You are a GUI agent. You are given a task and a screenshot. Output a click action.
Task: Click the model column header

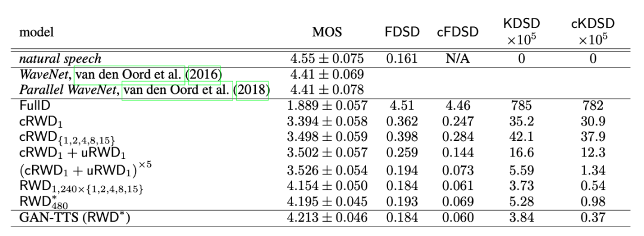36,32
